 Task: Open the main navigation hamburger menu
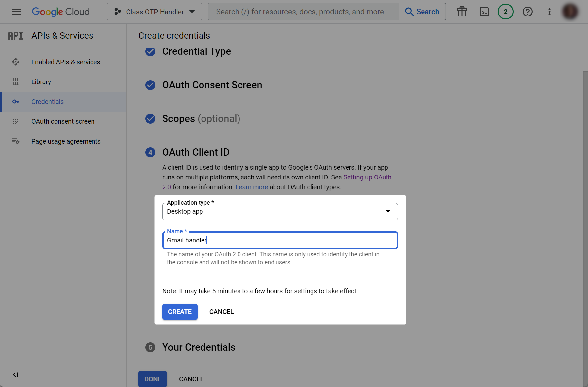16,12
